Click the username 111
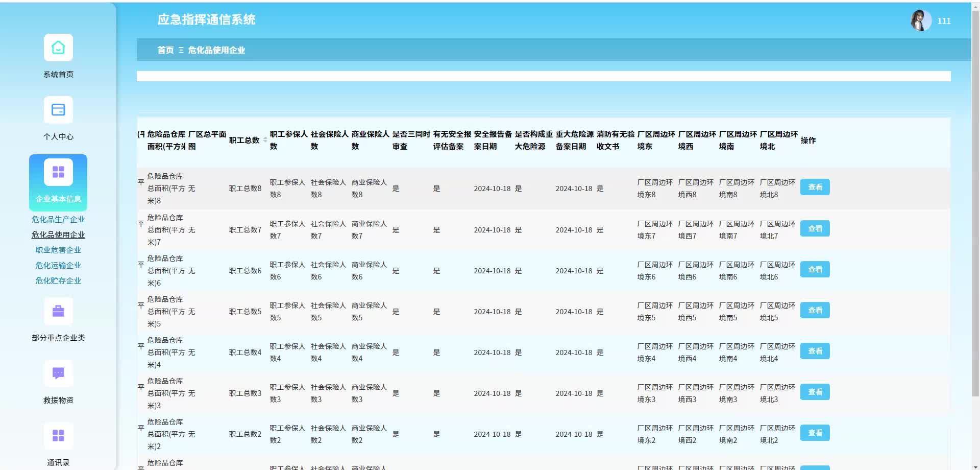 pyautogui.click(x=944, y=21)
